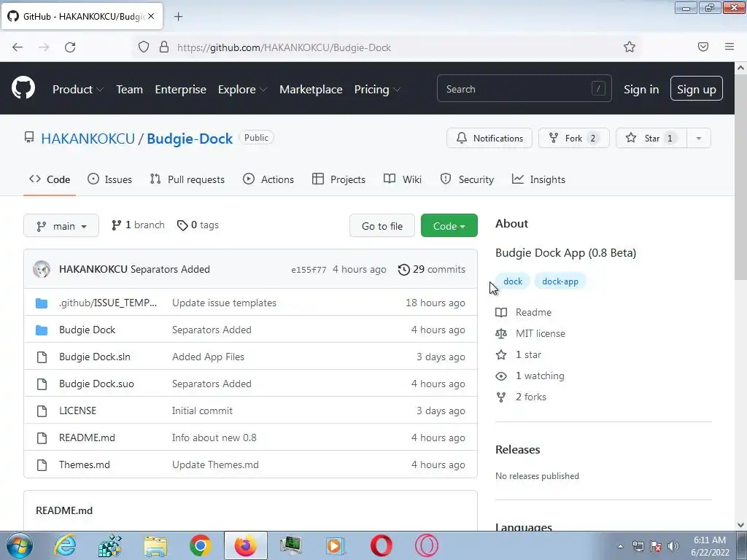
Task: Click the Sign up button
Action: [697, 88]
